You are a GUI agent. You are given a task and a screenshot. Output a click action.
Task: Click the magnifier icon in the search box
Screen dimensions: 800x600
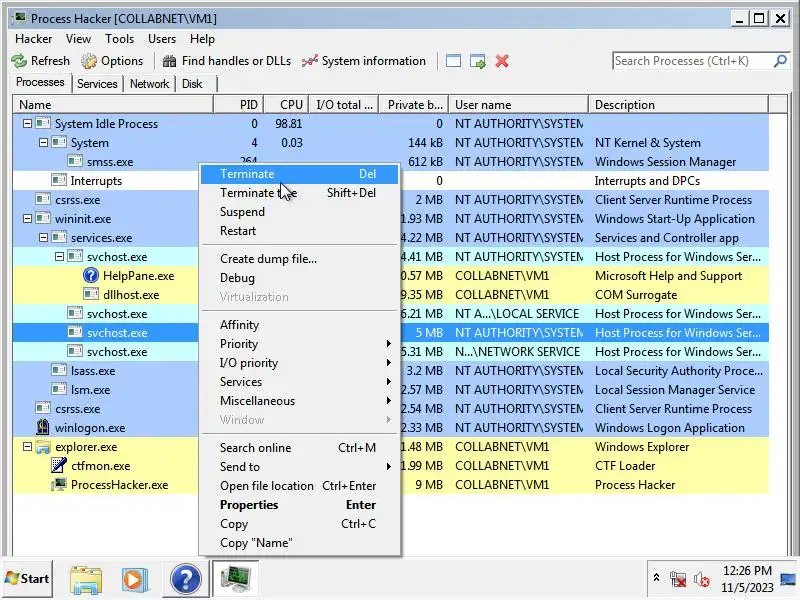[780, 61]
